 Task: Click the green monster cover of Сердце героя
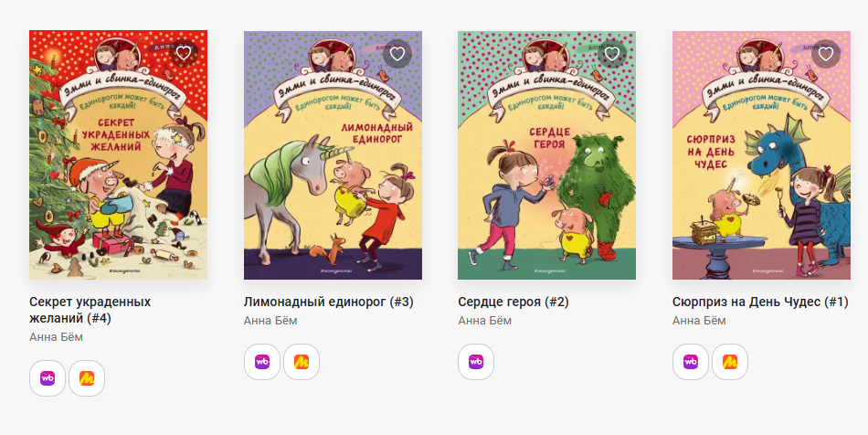point(546,155)
